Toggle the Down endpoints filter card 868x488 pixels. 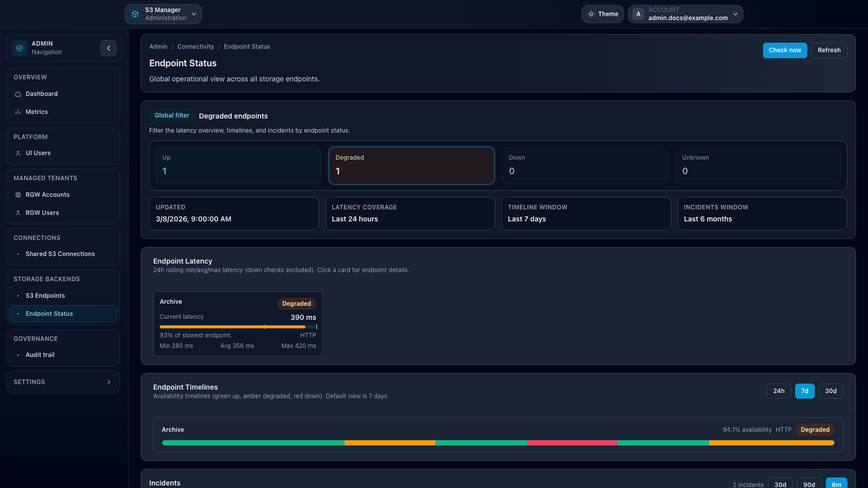click(x=585, y=166)
